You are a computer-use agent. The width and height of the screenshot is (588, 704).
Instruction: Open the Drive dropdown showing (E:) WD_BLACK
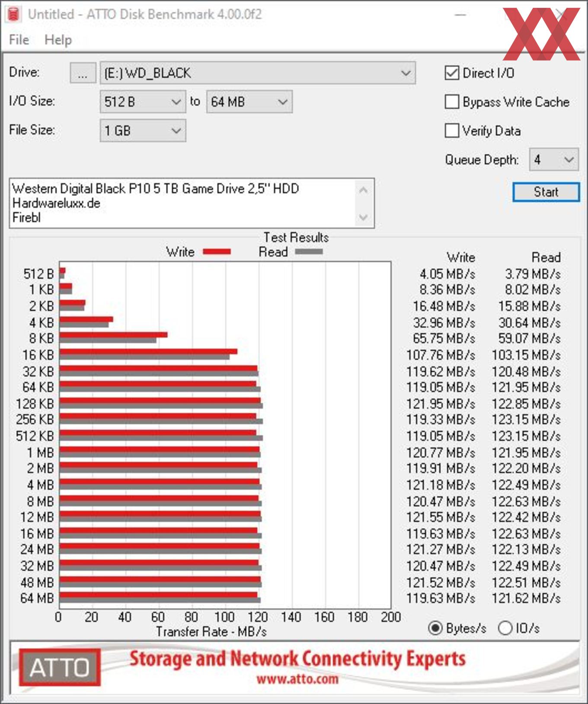click(258, 73)
